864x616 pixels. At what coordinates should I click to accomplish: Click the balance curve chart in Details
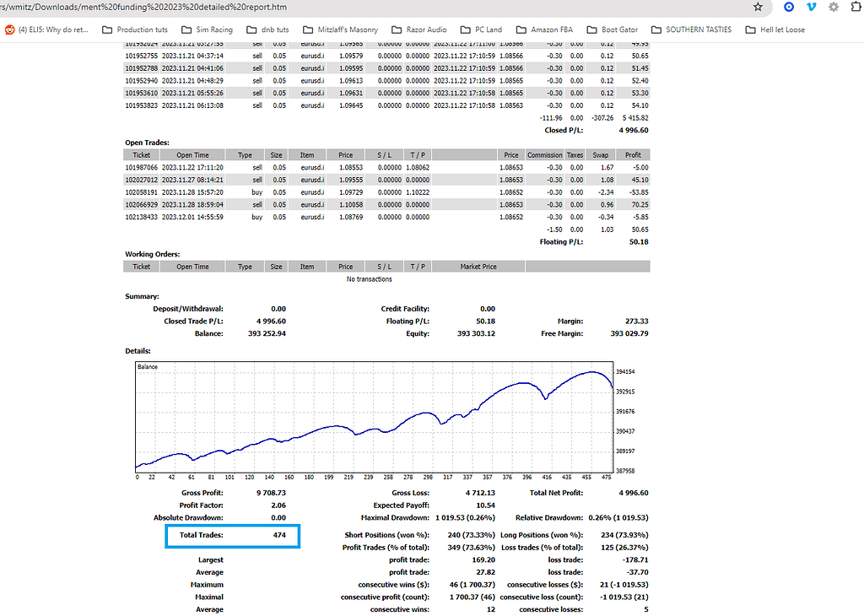[x=375, y=418]
